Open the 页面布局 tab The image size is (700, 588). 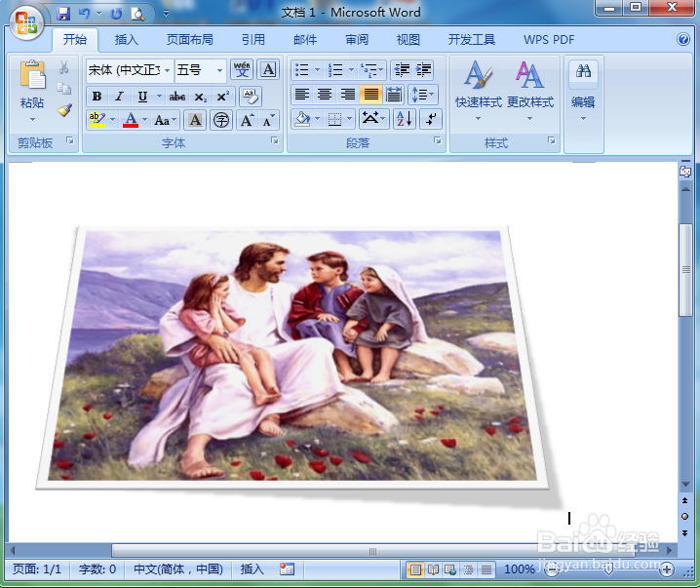[x=190, y=40]
